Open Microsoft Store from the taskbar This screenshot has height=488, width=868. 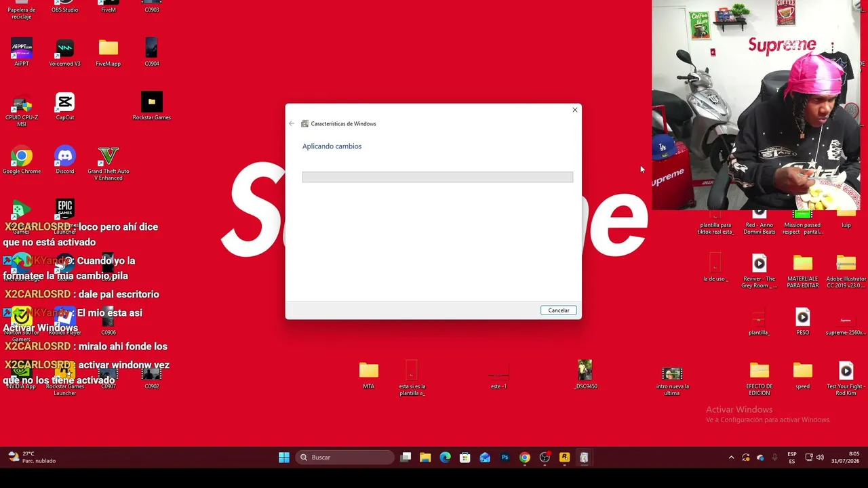tap(465, 457)
